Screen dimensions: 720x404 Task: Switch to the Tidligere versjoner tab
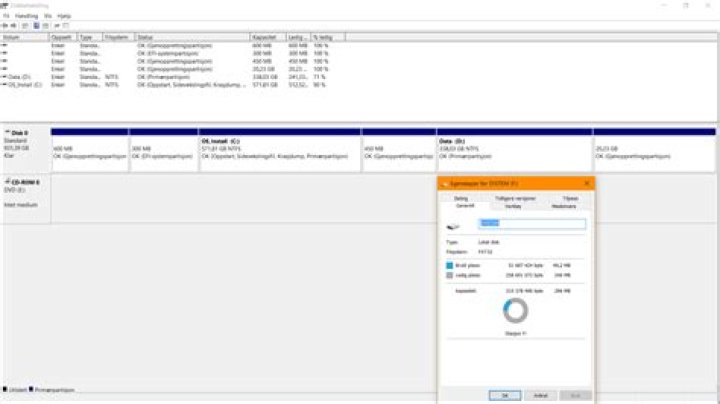[515, 198]
